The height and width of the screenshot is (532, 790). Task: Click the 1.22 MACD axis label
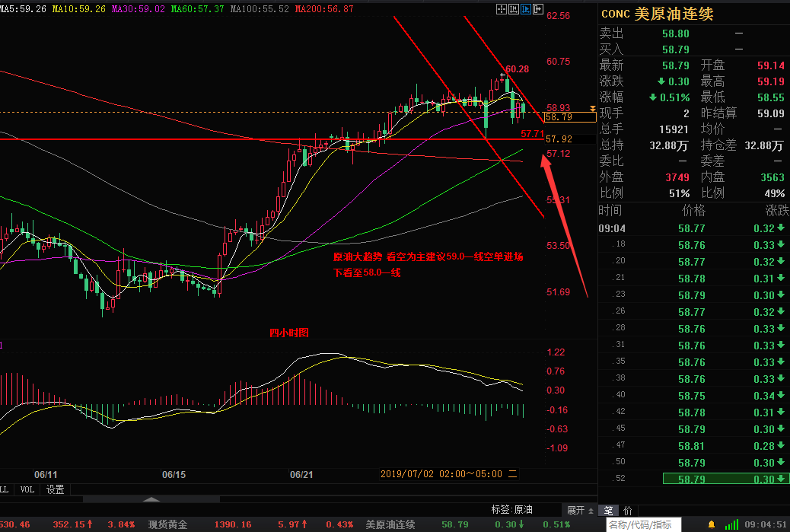point(556,352)
